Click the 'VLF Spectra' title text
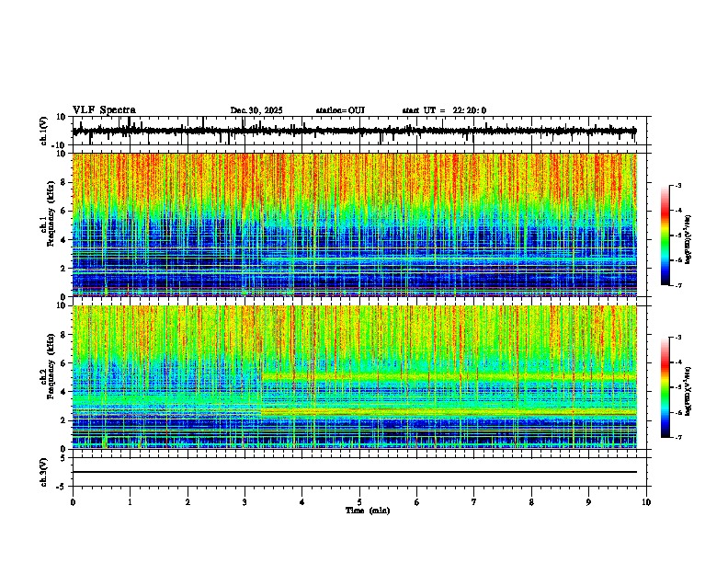The width and height of the screenshot is (728, 563). [x=104, y=110]
